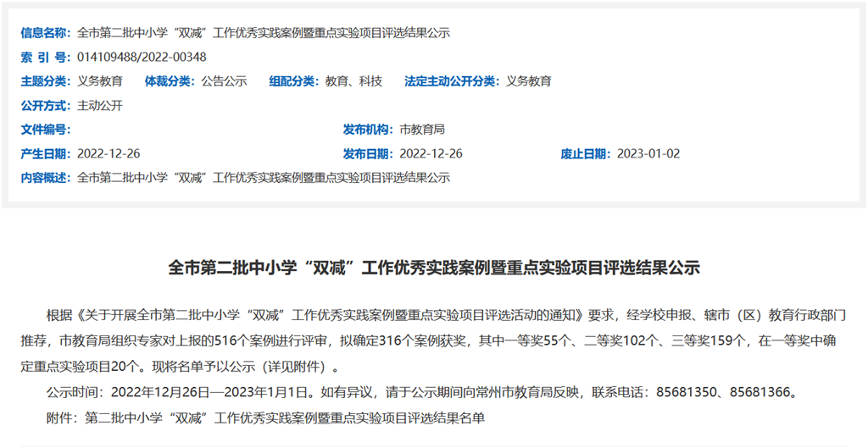The height and width of the screenshot is (448, 868).
Task: Click the 市教育局 value
Action: tap(422, 130)
